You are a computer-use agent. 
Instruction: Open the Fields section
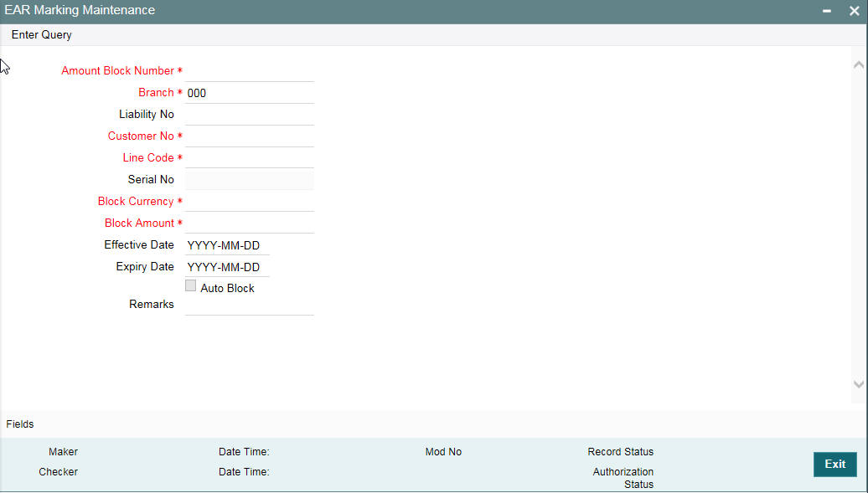point(20,424)
